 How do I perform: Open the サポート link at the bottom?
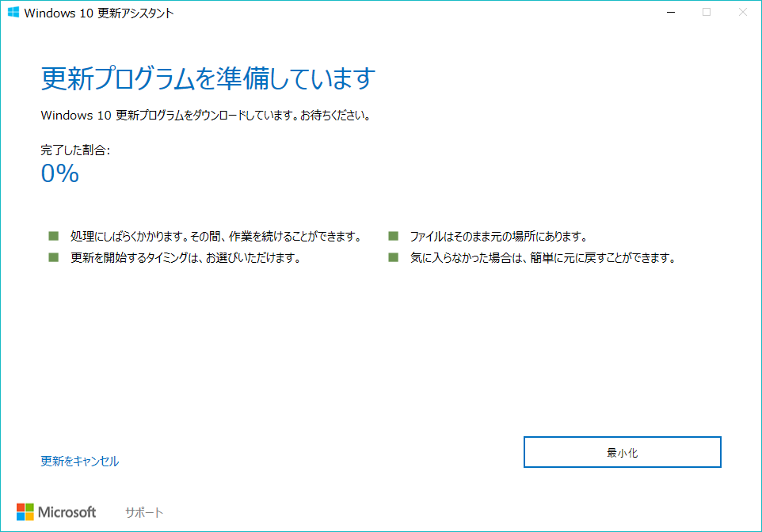(x=143, y=512)
